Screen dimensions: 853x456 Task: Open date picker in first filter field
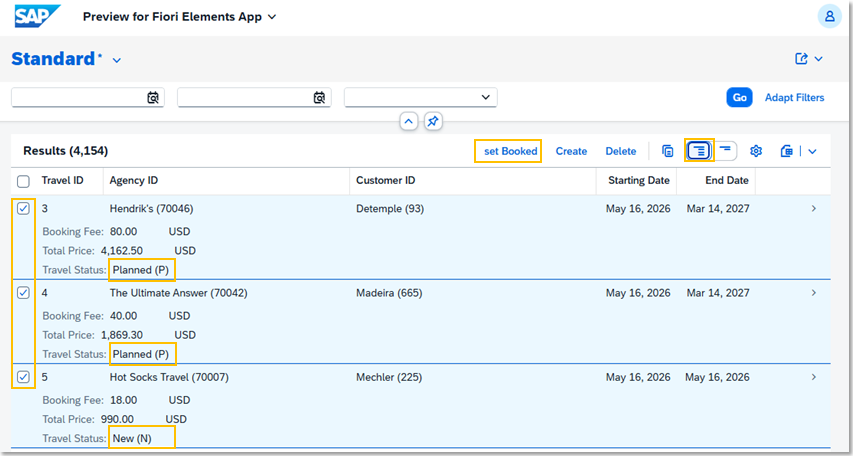coord(153,98)
